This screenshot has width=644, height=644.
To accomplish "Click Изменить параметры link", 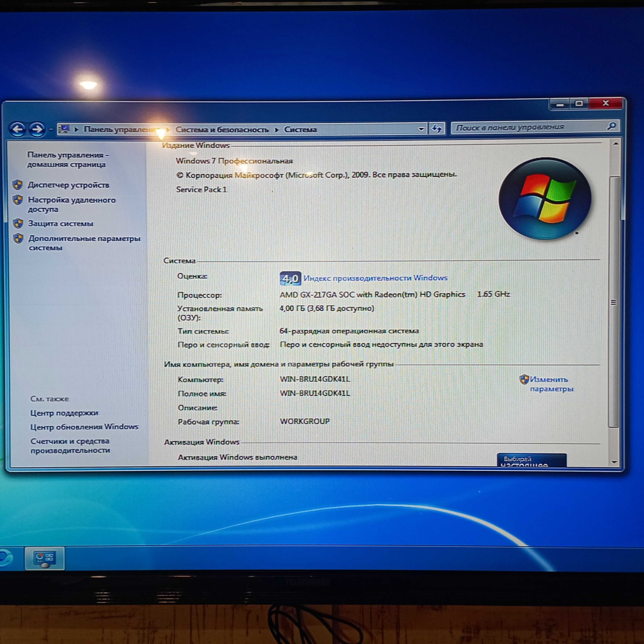I will [x=552, y=384].
